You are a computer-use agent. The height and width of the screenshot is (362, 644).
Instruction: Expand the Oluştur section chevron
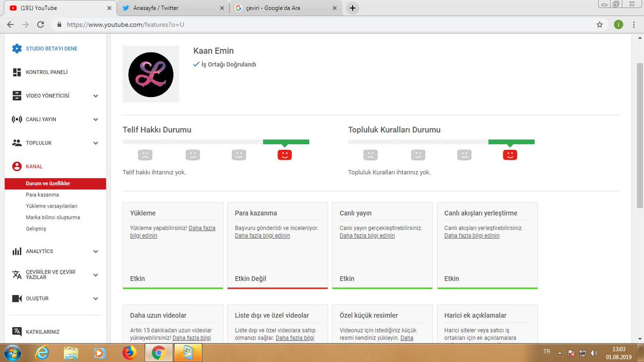click(x=96, y=299)
